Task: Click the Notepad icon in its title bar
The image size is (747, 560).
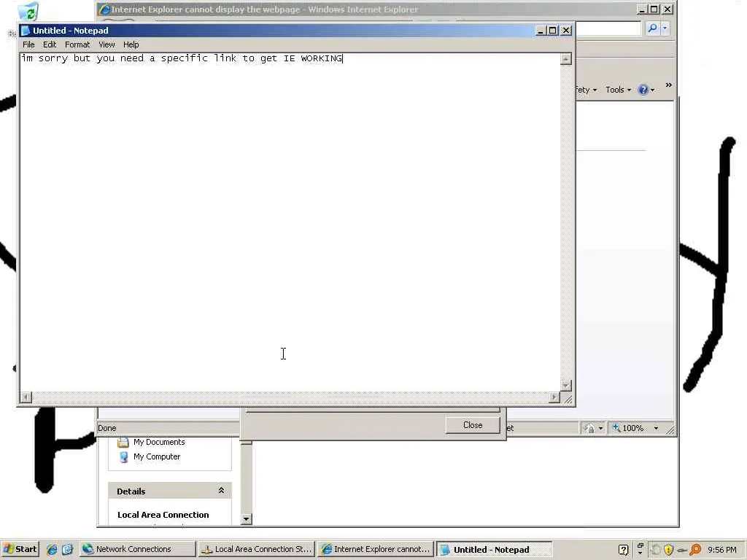Action: point(26,31)
